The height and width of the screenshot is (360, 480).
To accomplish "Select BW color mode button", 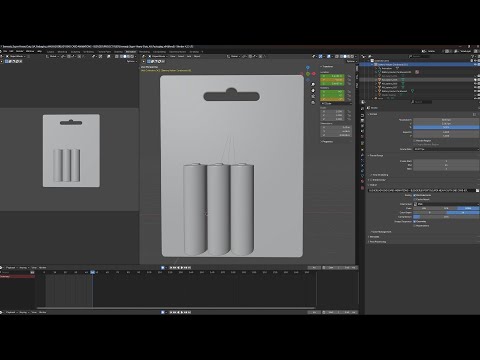I will tap(424, 208).
